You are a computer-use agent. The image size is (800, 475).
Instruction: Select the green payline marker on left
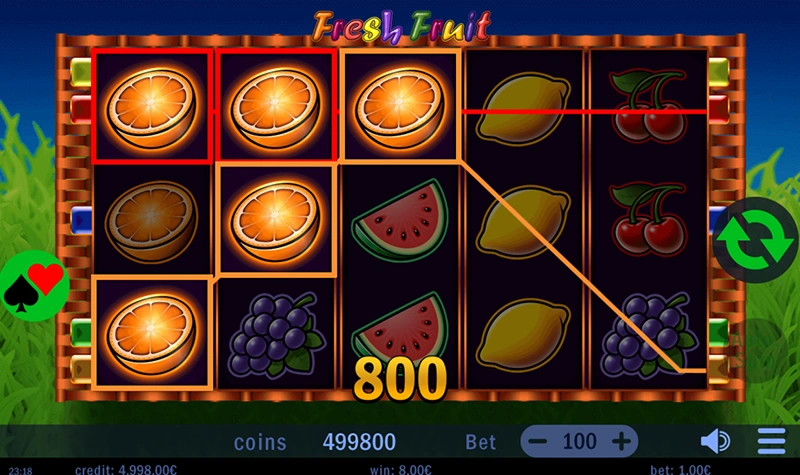(x=81, y=332)
